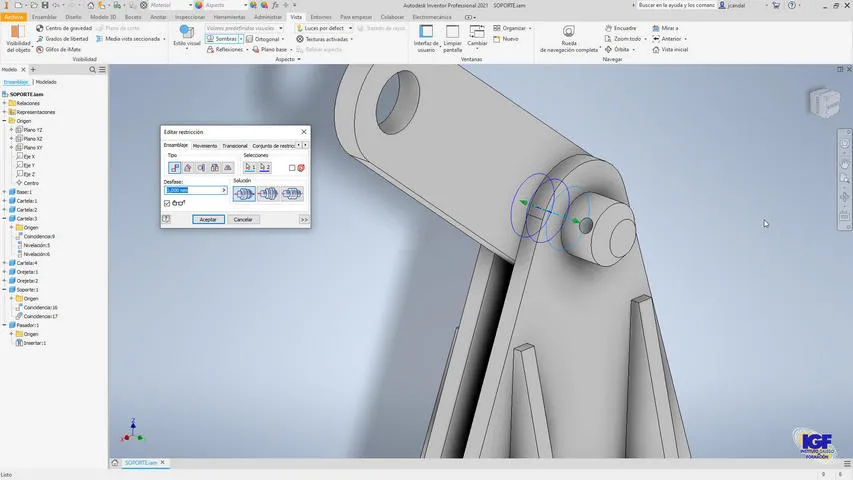Click the Cancelar button

point(243,219)
